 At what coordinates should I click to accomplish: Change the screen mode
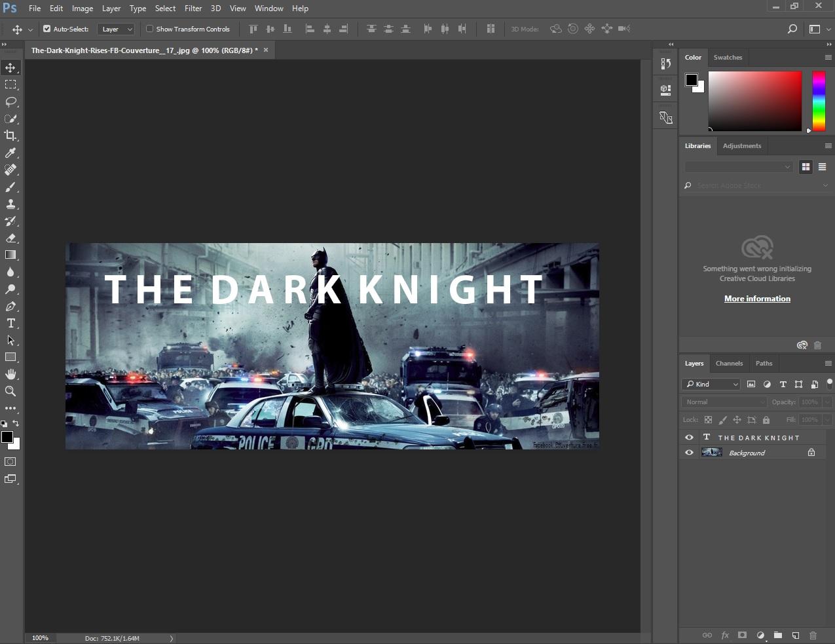[x=10, y=479]
